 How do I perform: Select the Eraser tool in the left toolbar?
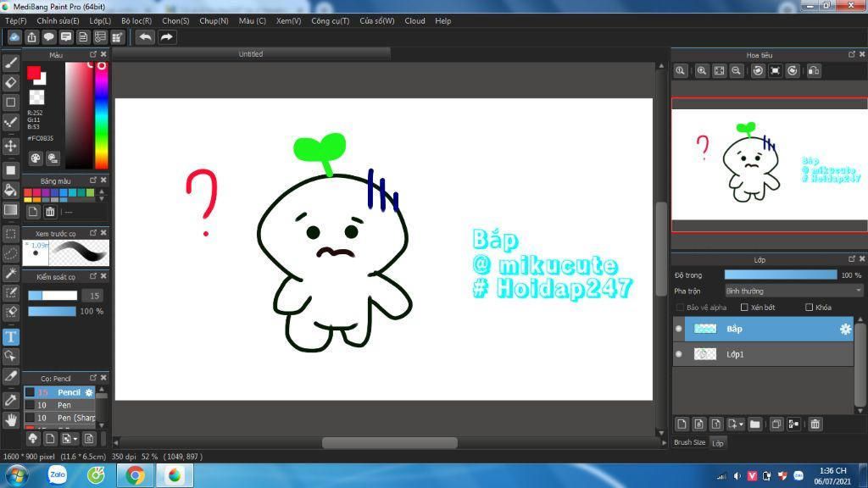(10, 82)
